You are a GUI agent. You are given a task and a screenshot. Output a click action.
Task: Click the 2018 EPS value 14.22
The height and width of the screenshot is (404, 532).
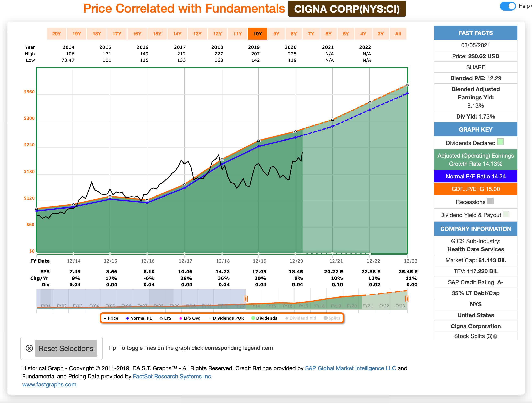pos(222,271)
